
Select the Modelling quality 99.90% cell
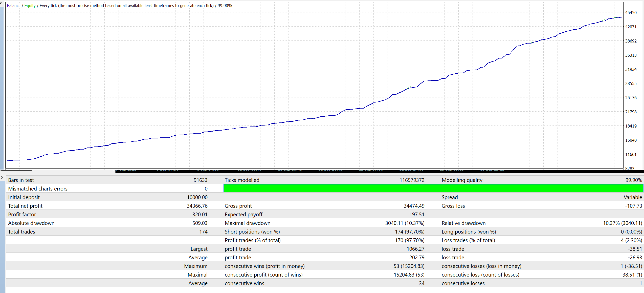click(x=633, y=180)
